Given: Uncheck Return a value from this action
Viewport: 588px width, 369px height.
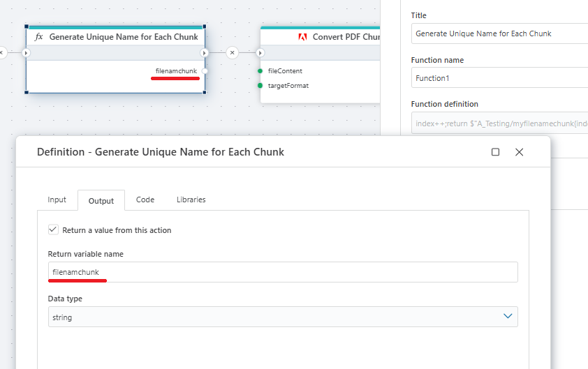Looking at the screenshot, I should click(53, 229).
